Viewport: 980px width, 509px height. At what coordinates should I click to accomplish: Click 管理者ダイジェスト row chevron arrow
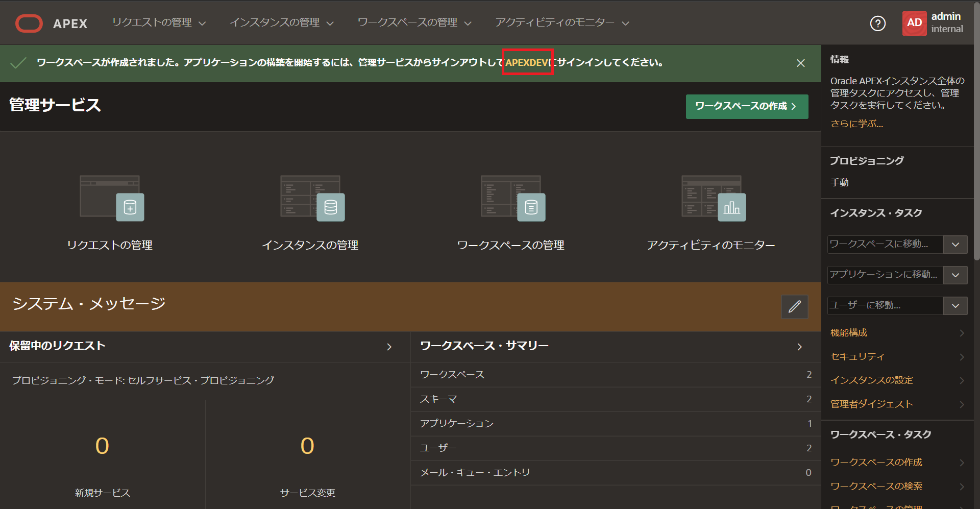coord(962,404)
